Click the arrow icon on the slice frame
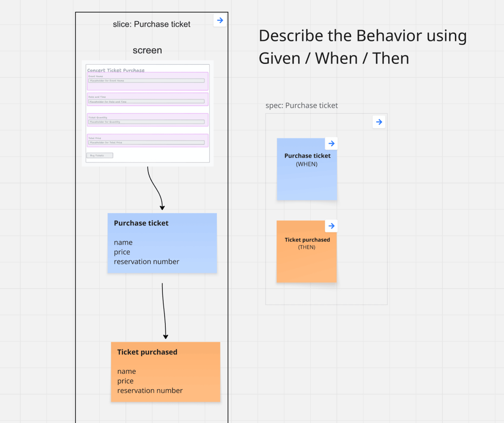The height and width of the screenshot is (423, 504). 220,20
